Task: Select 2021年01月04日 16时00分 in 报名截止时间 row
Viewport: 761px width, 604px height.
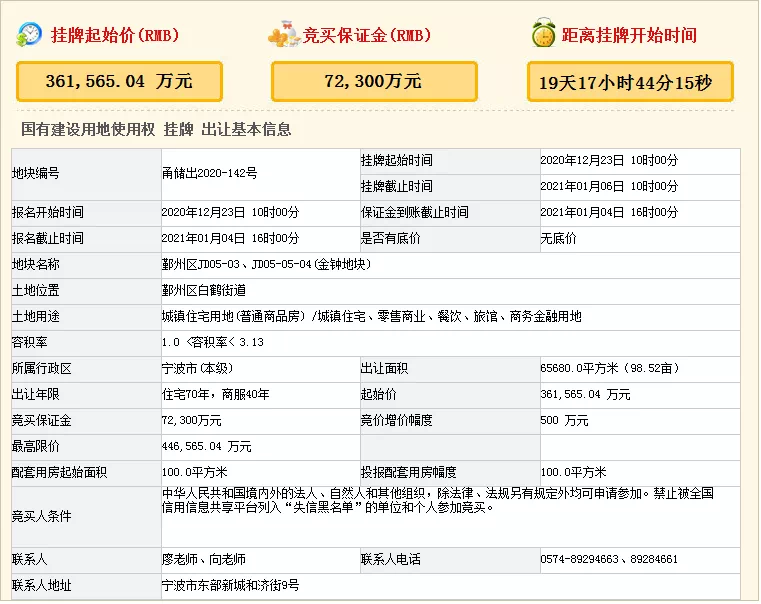Action: pos(231,239)
